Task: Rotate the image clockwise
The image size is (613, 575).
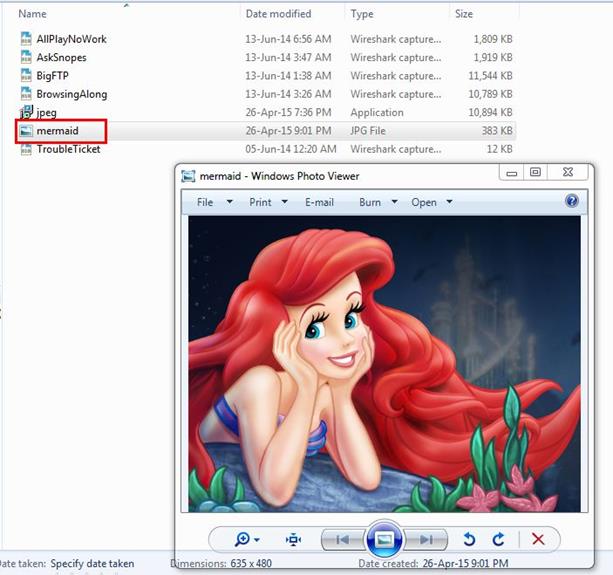Action: 498,539
